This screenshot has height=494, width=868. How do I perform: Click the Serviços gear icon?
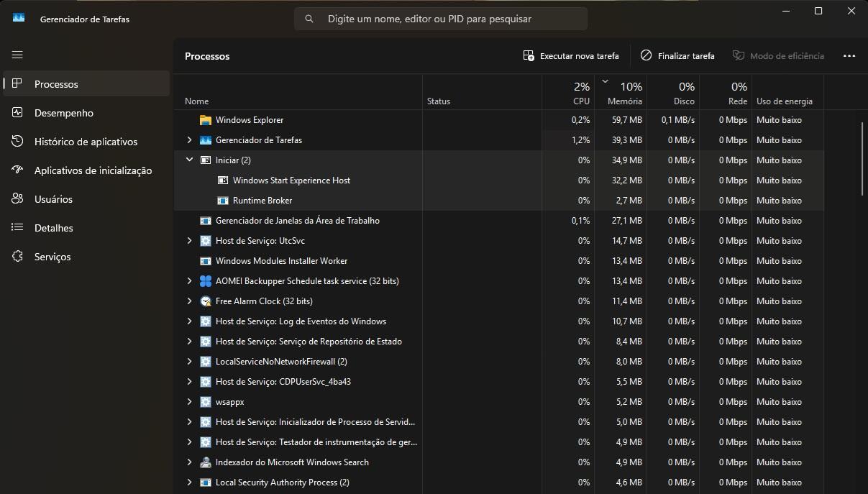18,257
